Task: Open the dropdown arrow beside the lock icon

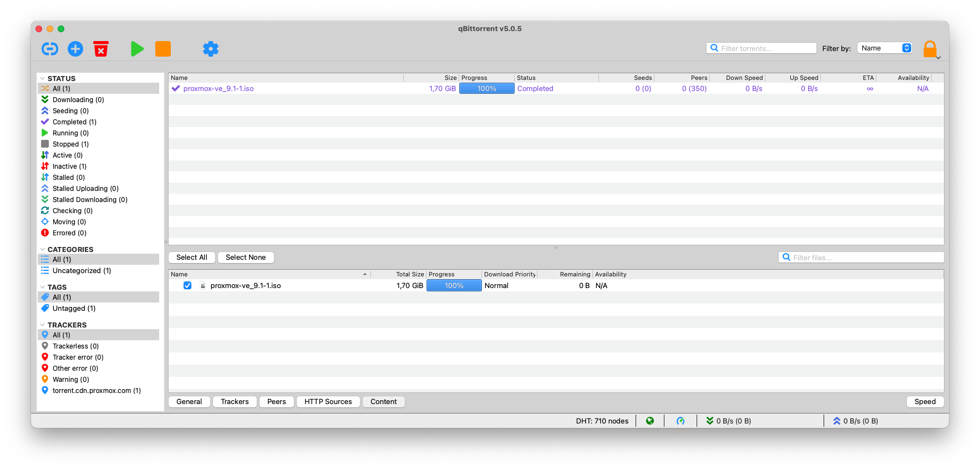Action: click(x=938, y=57)
